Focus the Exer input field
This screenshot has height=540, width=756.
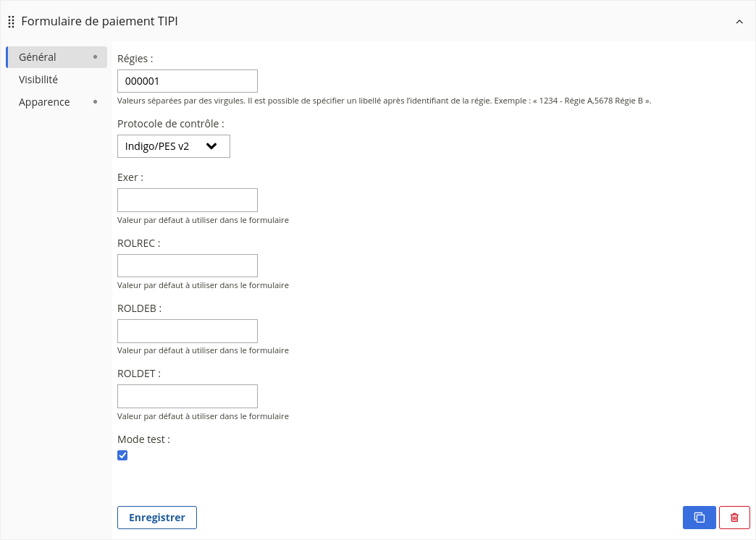point(188,200)
